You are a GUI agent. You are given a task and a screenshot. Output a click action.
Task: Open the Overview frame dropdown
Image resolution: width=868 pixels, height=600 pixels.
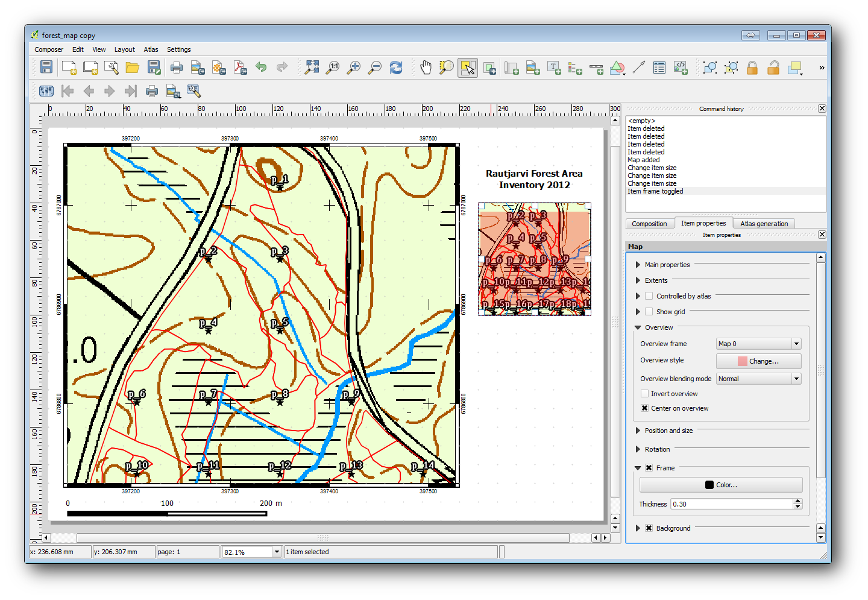pyautogui.click(x=758, y=344)
